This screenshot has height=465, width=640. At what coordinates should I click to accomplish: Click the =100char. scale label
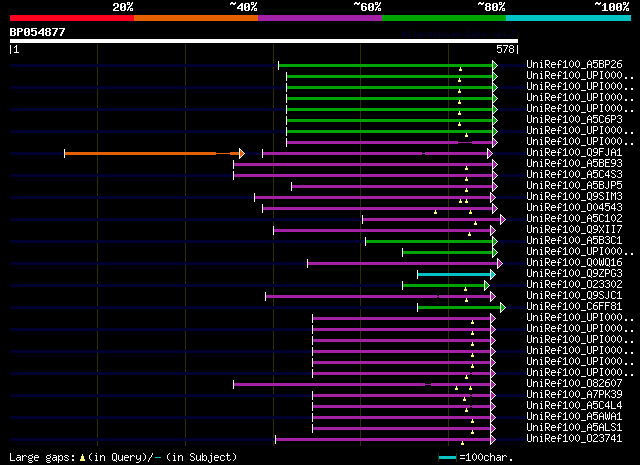(x=486, y=457)
